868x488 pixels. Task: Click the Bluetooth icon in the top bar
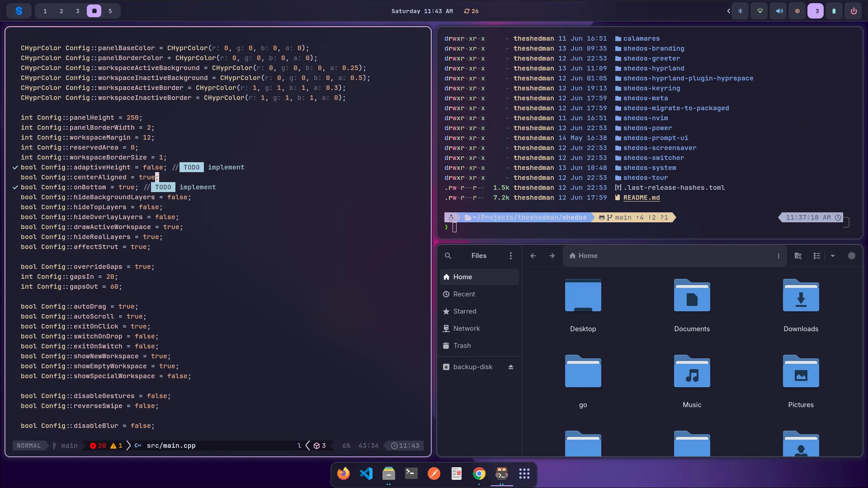point(741,11)
